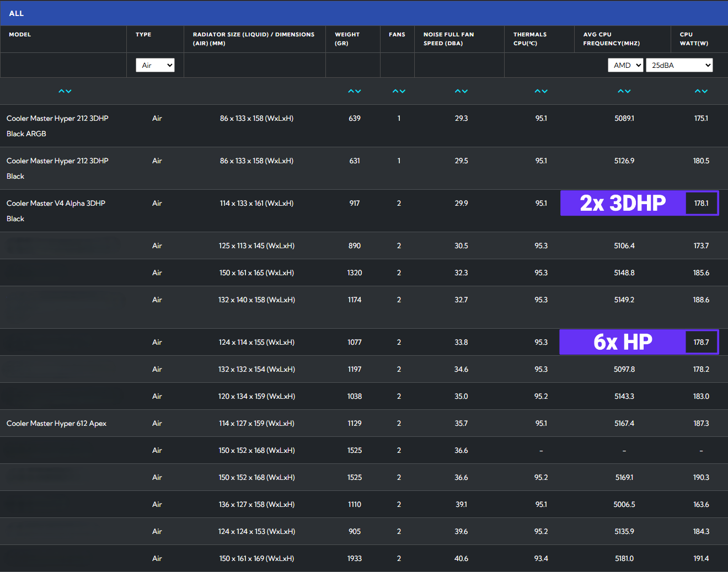The height and width of the screenshot is (572, 728).
Task: Click the sort arrows under the Model column
Action: point(65,91)
